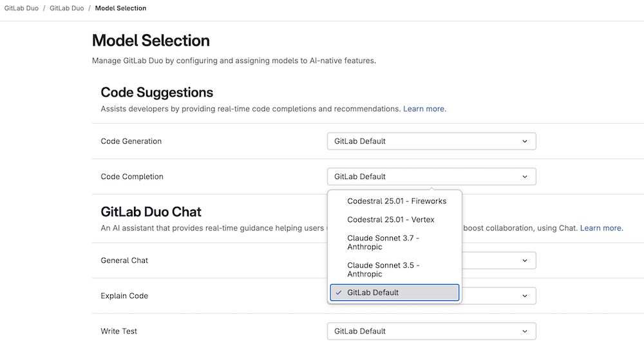Open the Code Generation model selector field

431,141
